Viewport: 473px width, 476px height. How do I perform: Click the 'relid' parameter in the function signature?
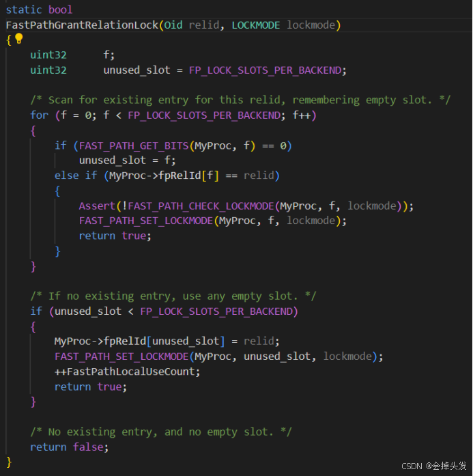click(x=204, y=25)
